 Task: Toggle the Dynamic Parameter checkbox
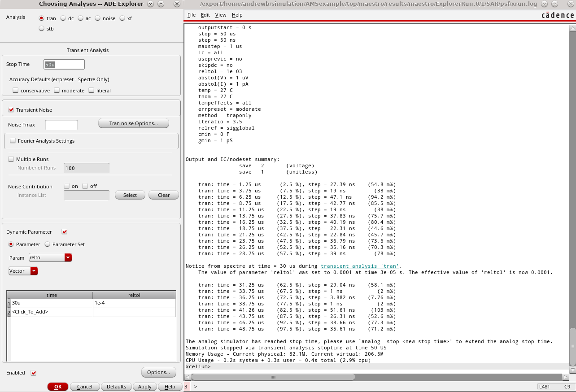65,232
